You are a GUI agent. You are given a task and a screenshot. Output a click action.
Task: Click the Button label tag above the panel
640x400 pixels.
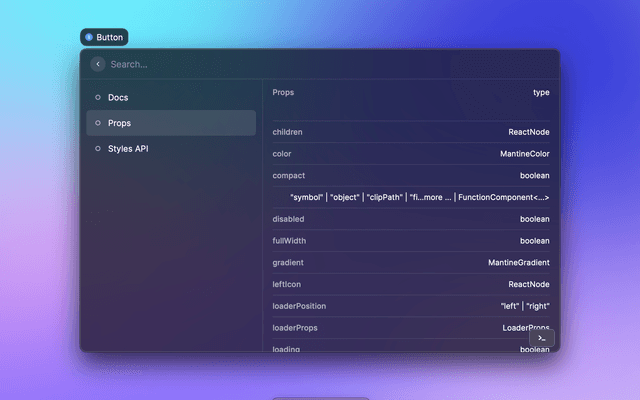104,37
